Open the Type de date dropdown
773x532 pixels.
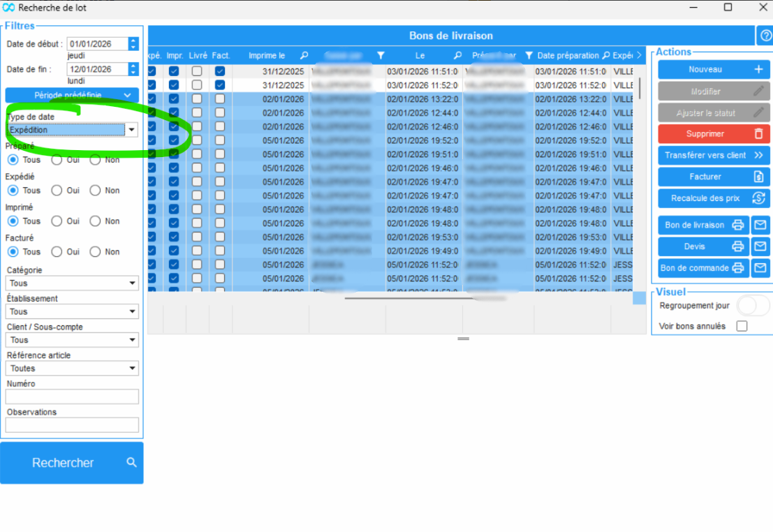coord(131,130)
